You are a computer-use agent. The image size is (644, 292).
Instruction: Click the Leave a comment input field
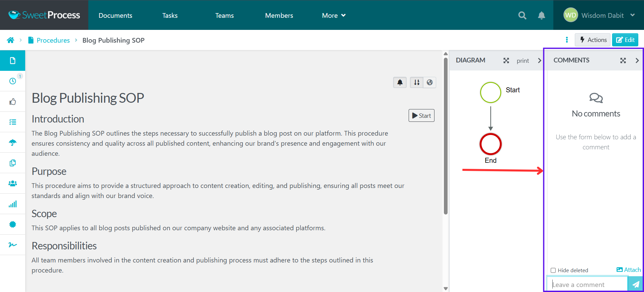(x=587, y=284)
